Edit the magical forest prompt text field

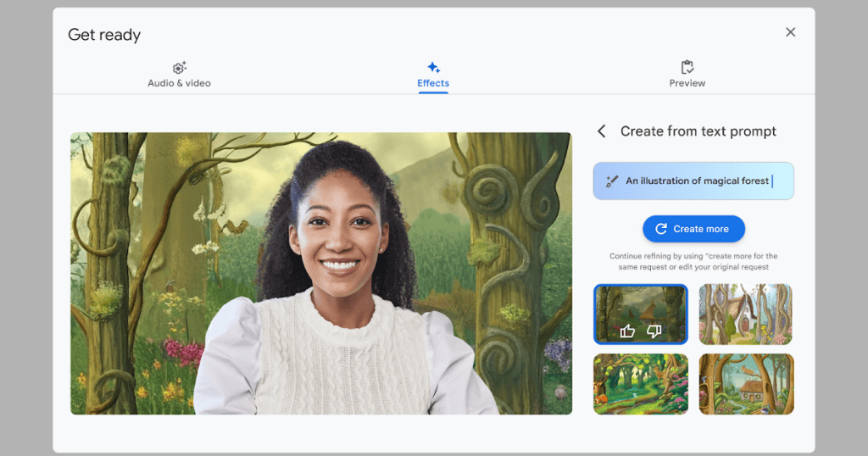coord(693,181)
